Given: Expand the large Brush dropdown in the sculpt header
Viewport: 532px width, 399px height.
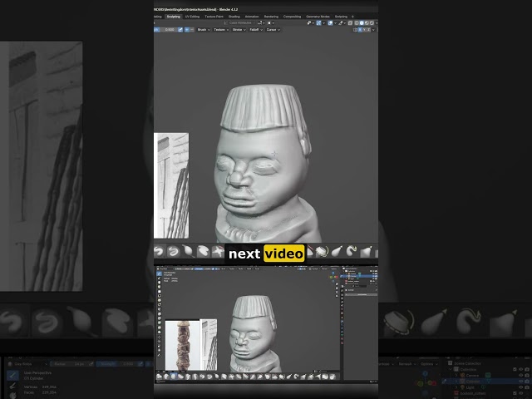Looking at the screenshot, I should (204, 30).
